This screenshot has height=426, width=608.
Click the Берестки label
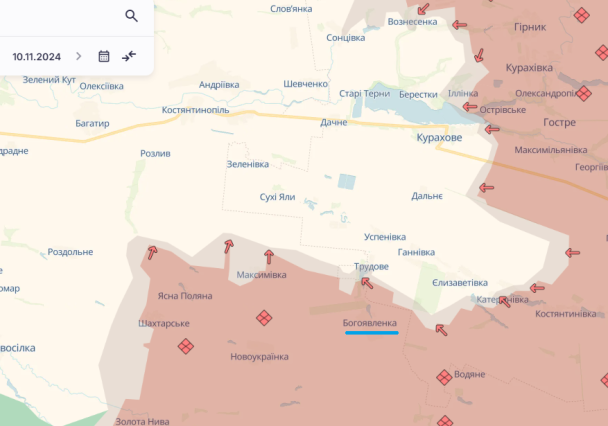[x=418, y=95]
